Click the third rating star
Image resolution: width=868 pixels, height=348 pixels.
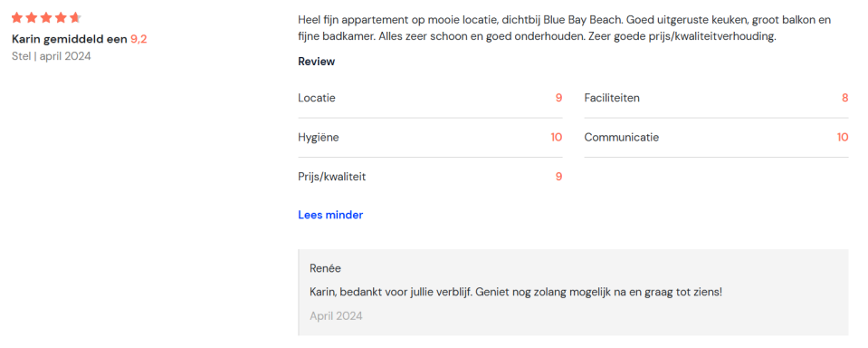click(46, 18)
